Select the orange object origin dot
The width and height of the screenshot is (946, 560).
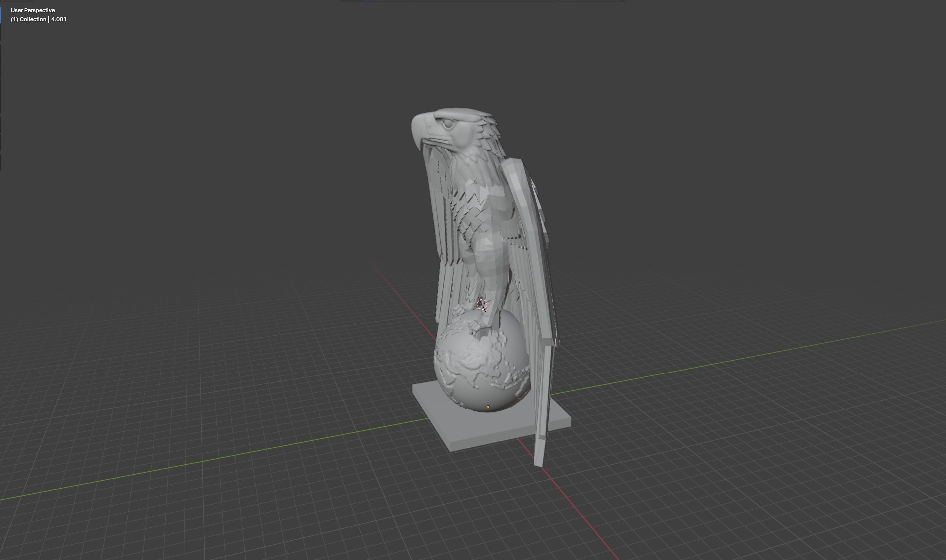(488, 407)
